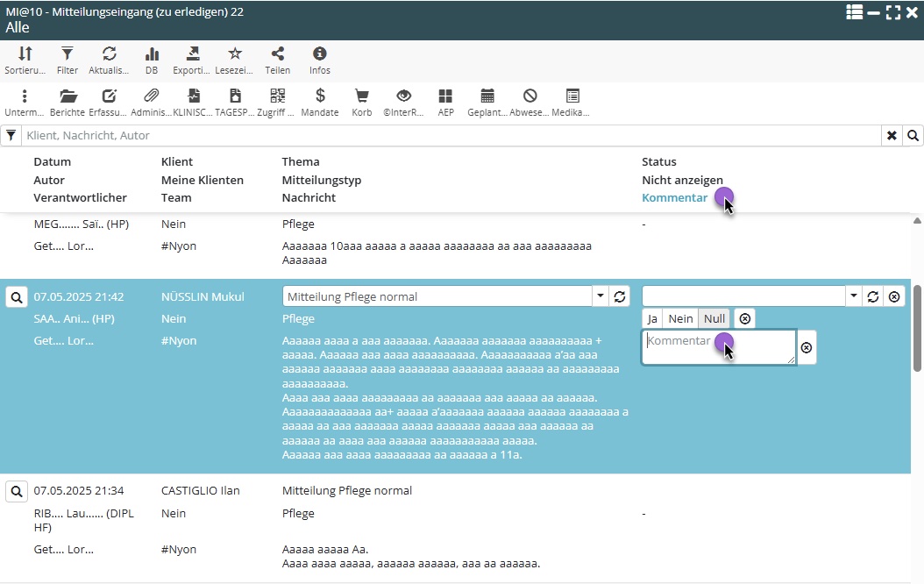Open the Filter toolbar icon
The image size is (924, 584).
click(x=68, y=54)
